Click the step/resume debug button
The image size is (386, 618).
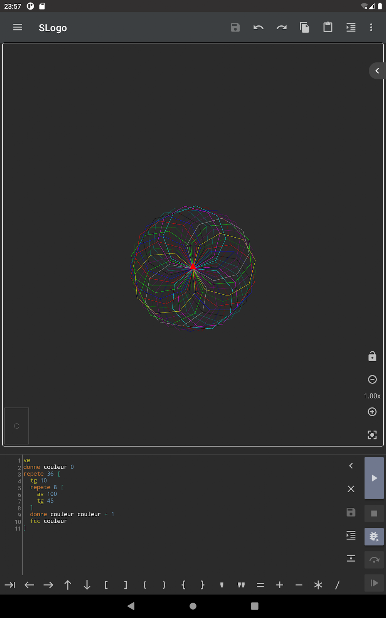pyautogui.click(x=374, y=583)
